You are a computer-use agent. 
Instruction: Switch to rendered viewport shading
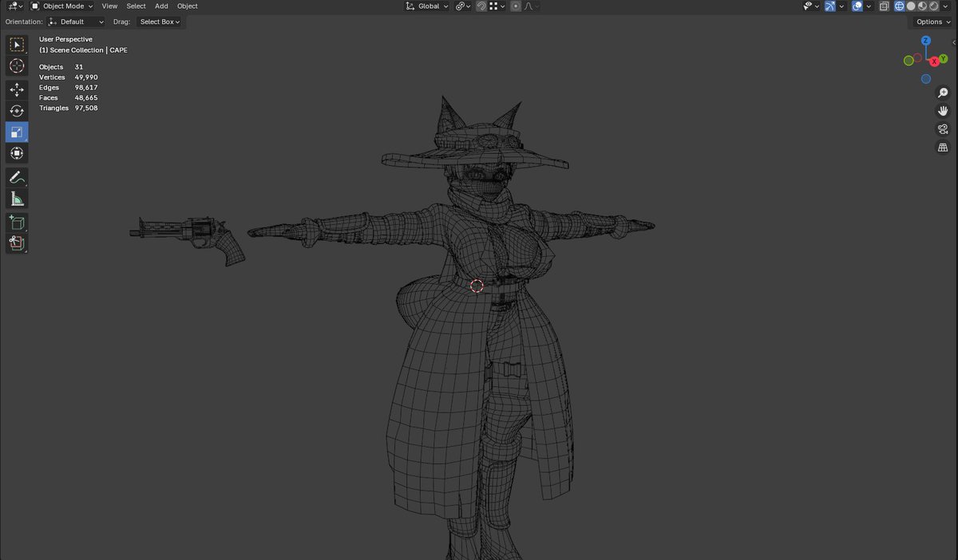coord(933,6)
